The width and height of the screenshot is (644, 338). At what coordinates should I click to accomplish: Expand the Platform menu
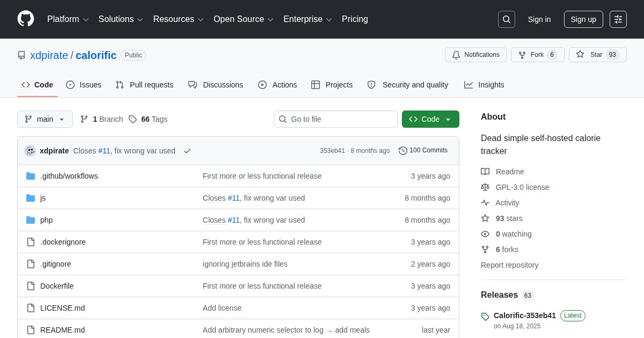point(68,19)
